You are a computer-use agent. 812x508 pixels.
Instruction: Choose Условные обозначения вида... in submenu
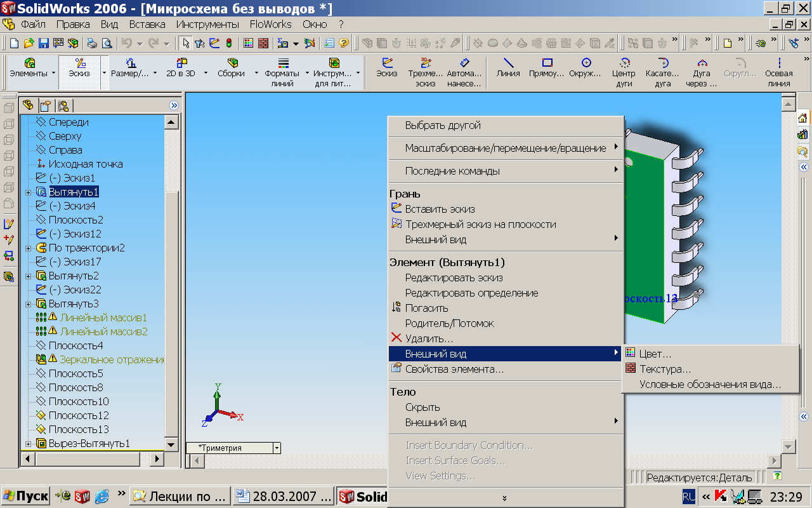pos(710,384)
